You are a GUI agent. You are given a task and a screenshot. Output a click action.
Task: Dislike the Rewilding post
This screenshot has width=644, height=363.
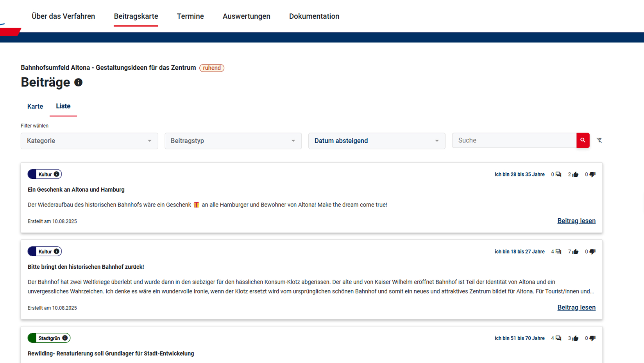(592, 338)
